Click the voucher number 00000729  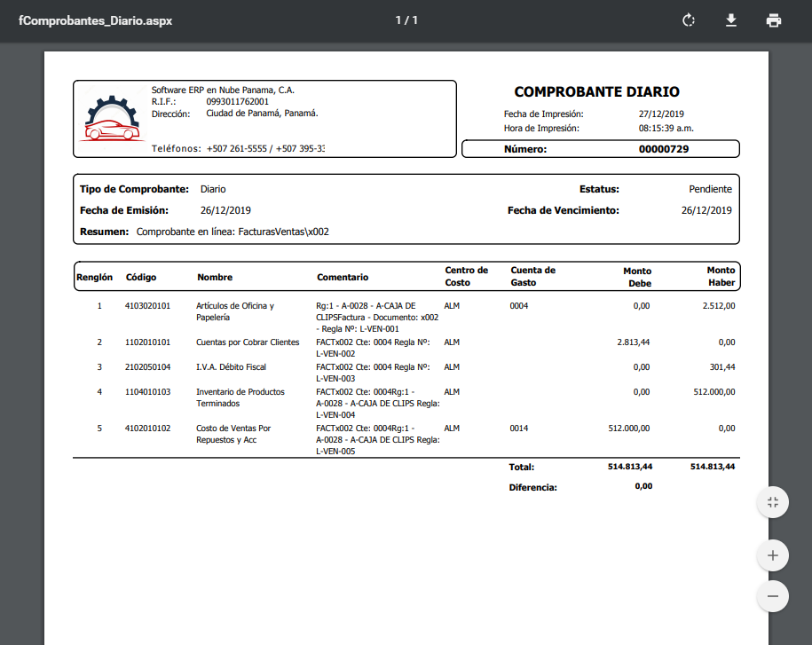(663, 149)
